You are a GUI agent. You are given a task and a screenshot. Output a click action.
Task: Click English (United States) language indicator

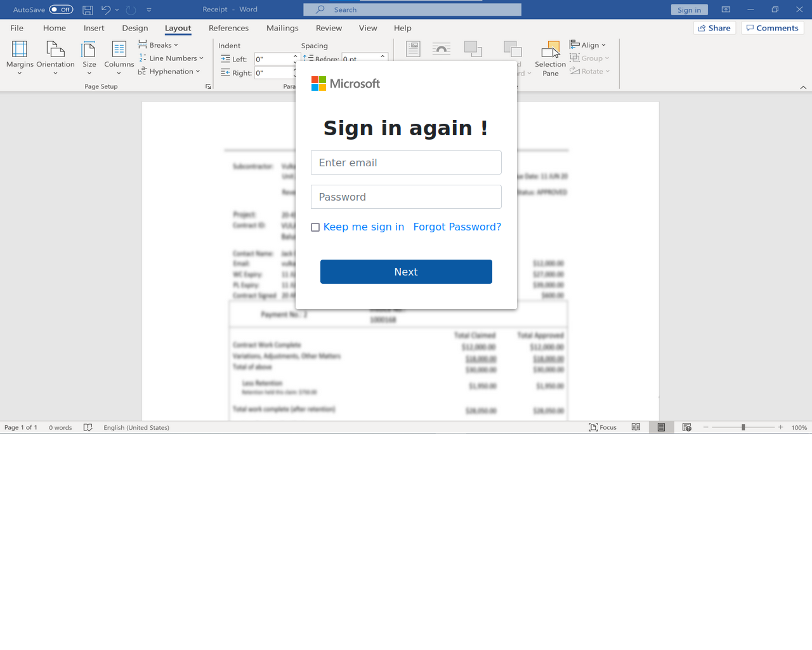(136, 427)
